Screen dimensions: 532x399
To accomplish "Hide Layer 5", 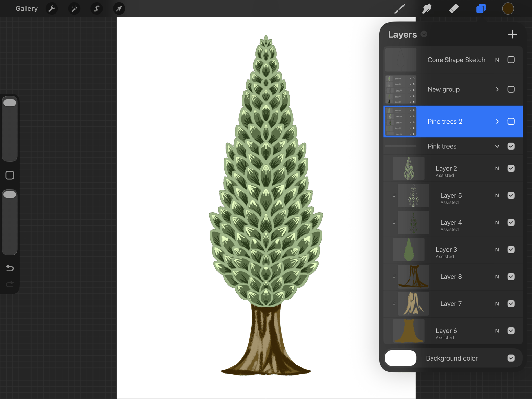I will pyautogui.click(x=511, y=195).
